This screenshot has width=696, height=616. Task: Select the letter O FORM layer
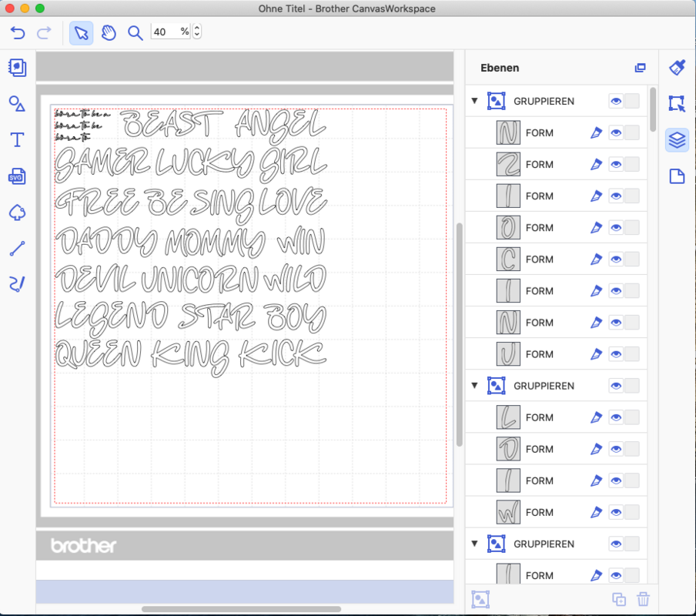[539, 228]
